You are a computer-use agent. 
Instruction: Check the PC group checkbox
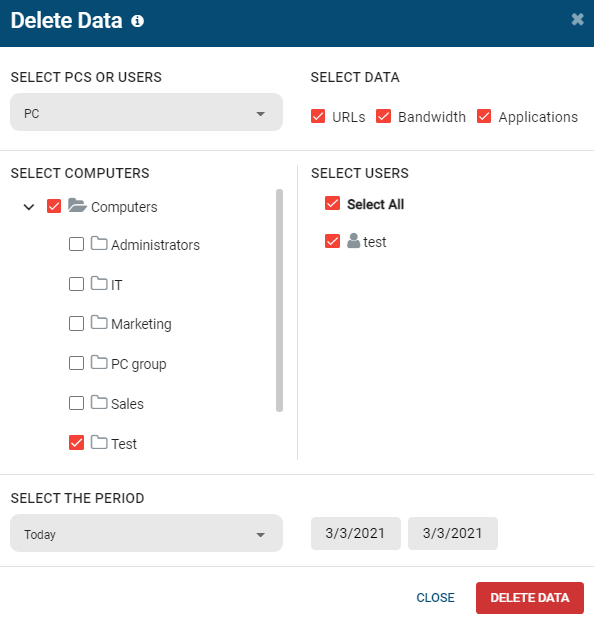point(77,363)
